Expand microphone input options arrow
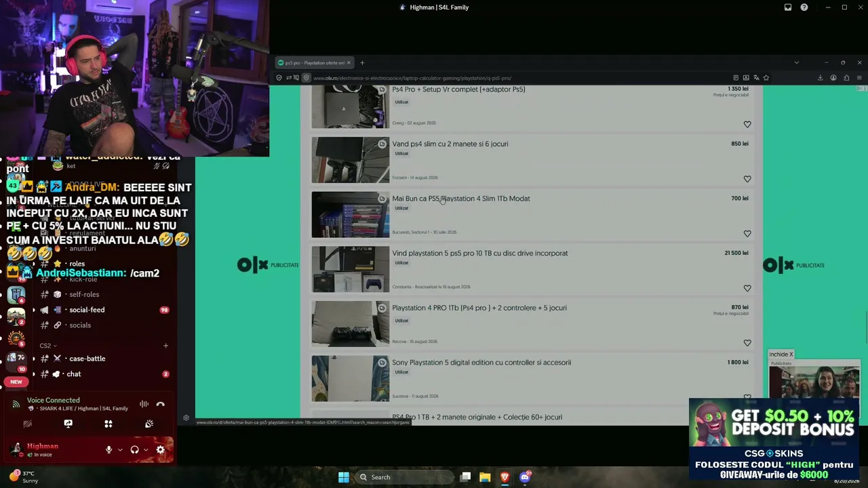Viewport: 868px width, 488px height. 120,450
